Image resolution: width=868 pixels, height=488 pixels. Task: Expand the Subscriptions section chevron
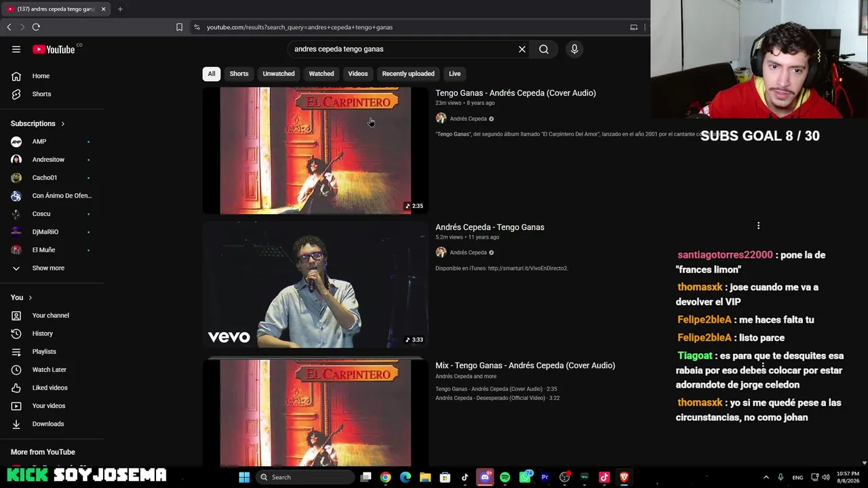click(63, 124)
